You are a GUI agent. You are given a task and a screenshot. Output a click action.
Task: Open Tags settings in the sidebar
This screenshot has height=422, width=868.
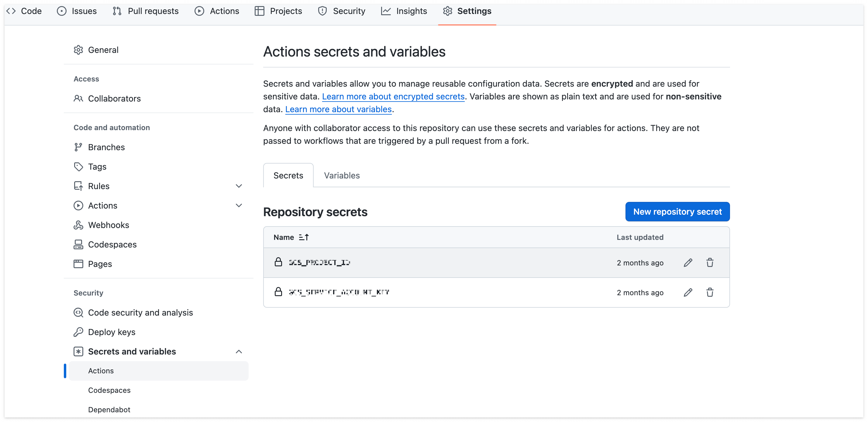[x=97, y=167]
